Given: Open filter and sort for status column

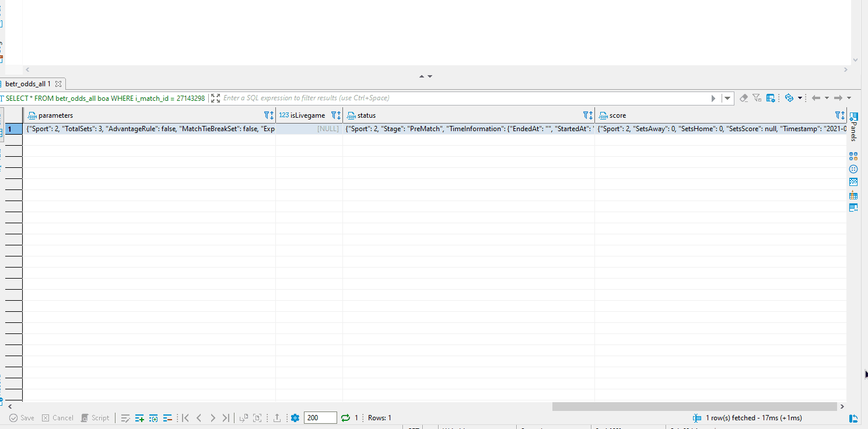Looking at the screenshot, I should click(588, 115).
